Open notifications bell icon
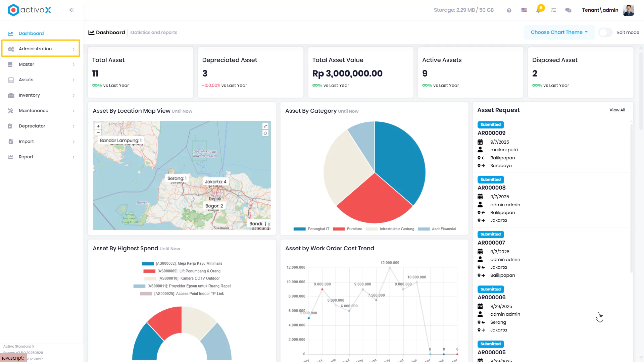This screenshot has width=644, height=362. pyautogui.click(x=539, y=10)
